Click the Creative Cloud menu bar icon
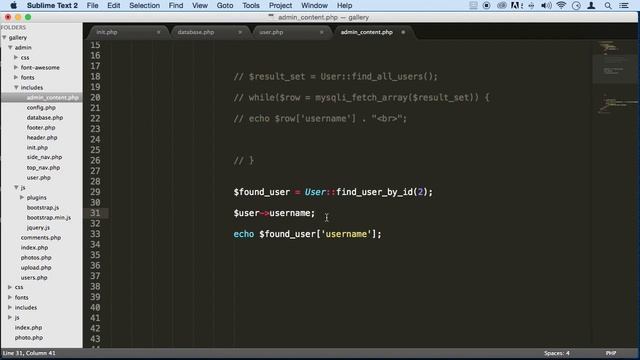The width and height of the screenshot is (640, 360). 502,5
